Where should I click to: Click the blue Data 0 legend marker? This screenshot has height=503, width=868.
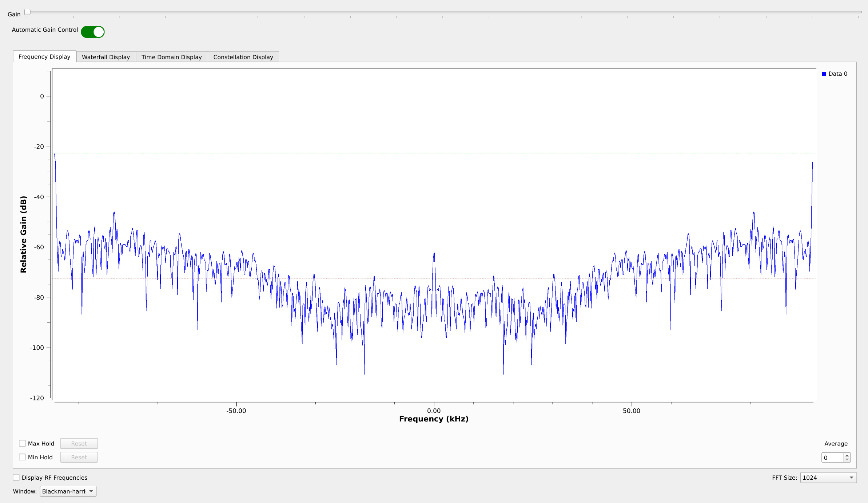pos(824,74)
